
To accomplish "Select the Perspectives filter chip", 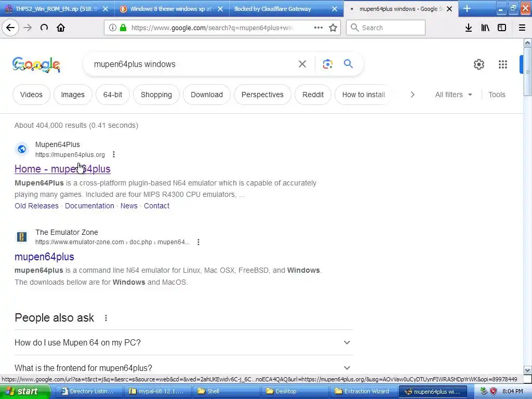I will coord(262,95).
